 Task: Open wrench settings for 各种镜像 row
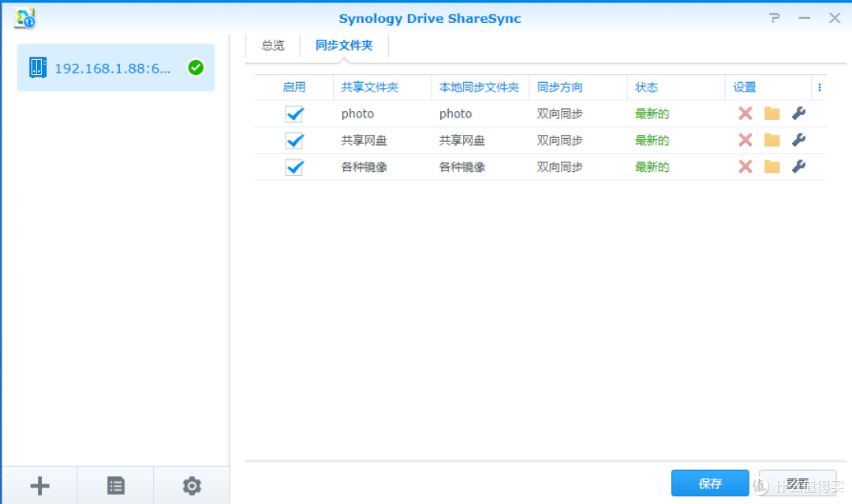coord(798,166)
